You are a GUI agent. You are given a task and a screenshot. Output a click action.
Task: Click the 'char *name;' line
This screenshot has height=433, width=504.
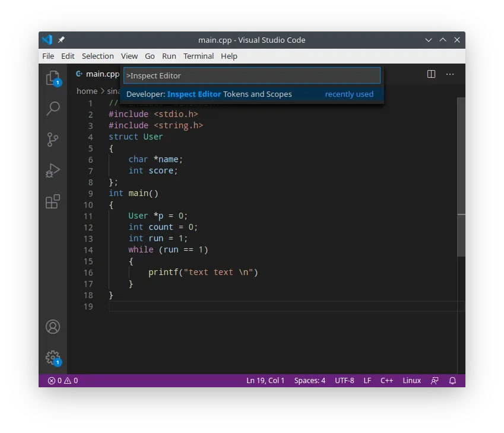[x=156, y=160]
